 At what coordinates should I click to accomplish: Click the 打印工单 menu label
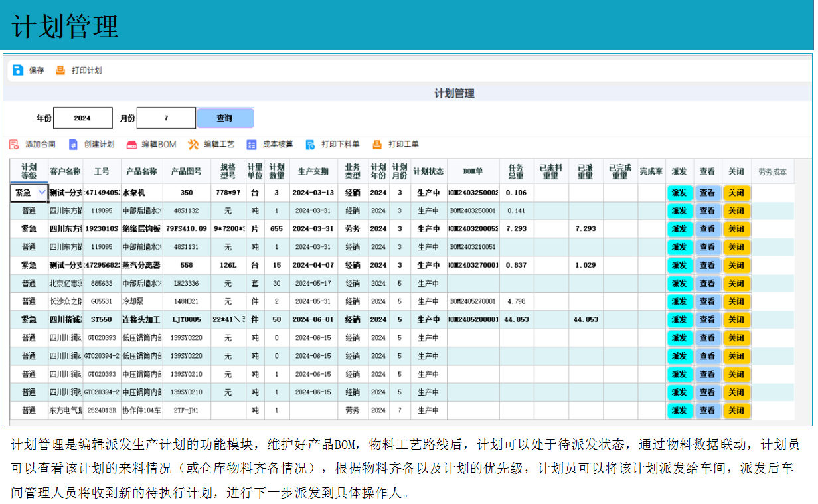[x=404, y=145]
